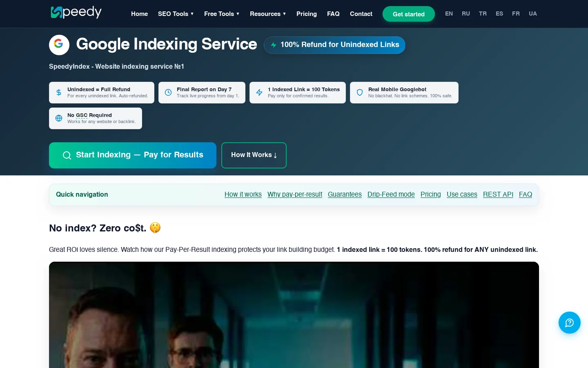Open the Contact menu item
Viewport: 588px width, 368px height.
pos(361,14)
